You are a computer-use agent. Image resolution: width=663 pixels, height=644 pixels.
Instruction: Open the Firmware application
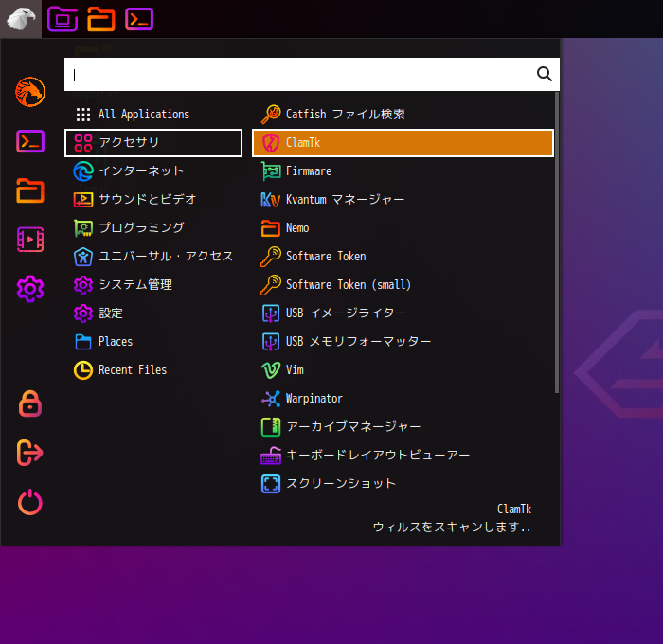pyautogui.click(x=403, y=171)
